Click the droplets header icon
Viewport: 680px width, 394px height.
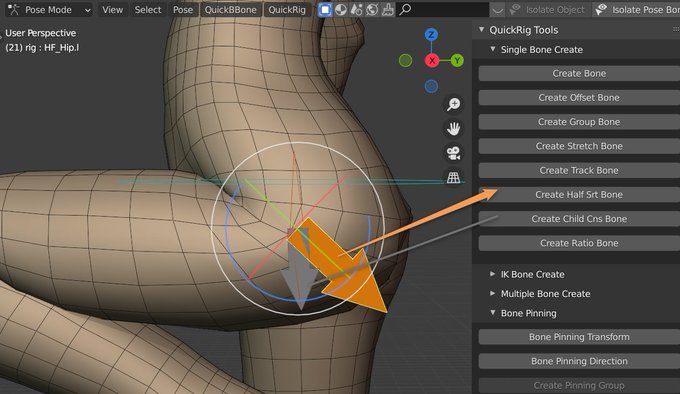pos(356,10)
